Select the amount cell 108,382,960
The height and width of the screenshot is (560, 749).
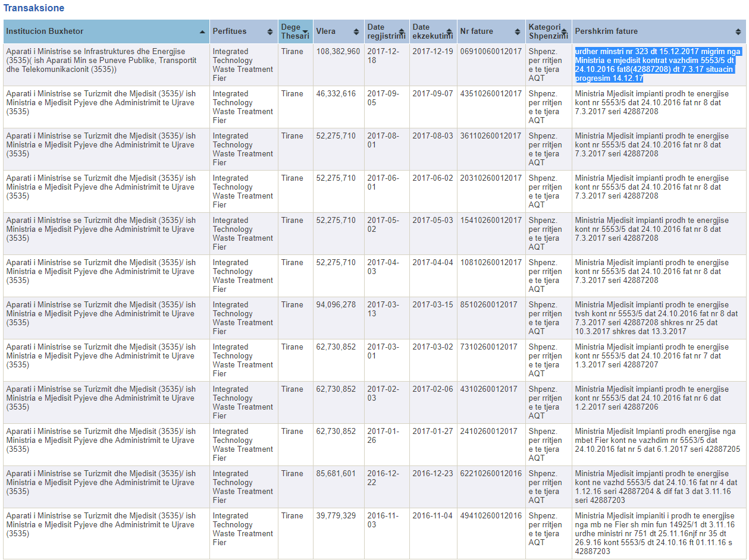coord(337,52)
